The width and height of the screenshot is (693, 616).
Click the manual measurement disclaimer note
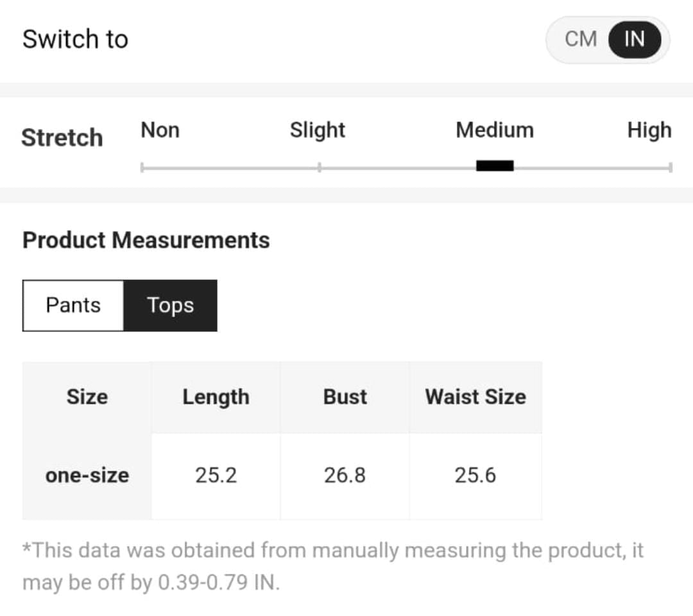click(x=332, y=567)
